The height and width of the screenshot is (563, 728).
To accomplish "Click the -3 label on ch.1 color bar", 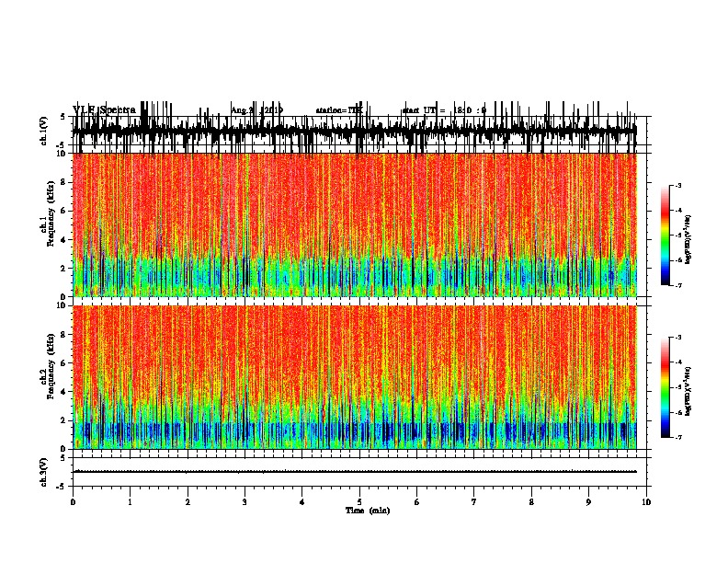I will coord(678,185).
